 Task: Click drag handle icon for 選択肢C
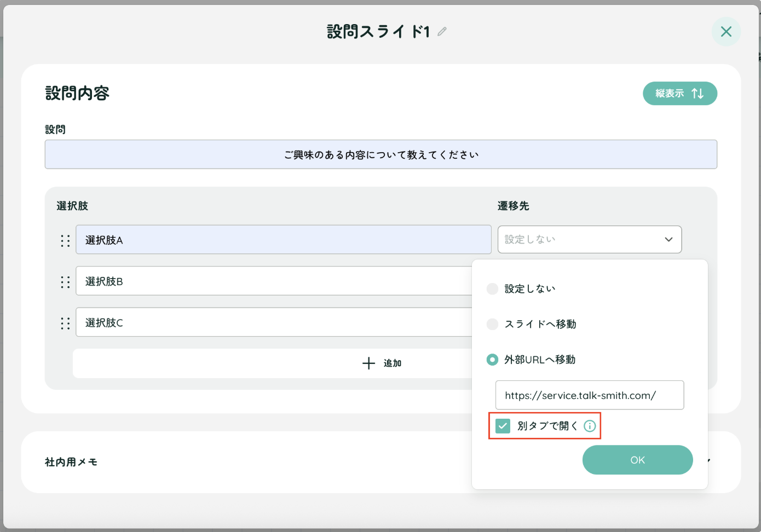pyautogui.click(x=65, y=323)
